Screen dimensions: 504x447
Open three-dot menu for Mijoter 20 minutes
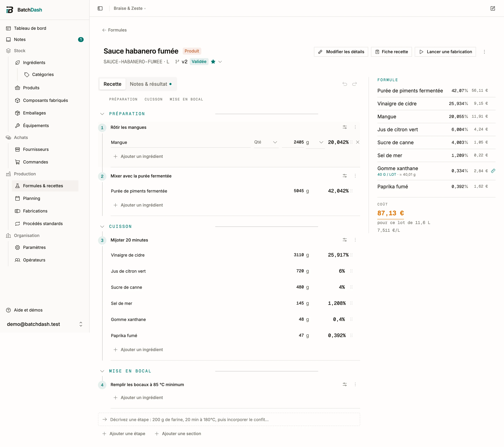click(x=355, y=240)
